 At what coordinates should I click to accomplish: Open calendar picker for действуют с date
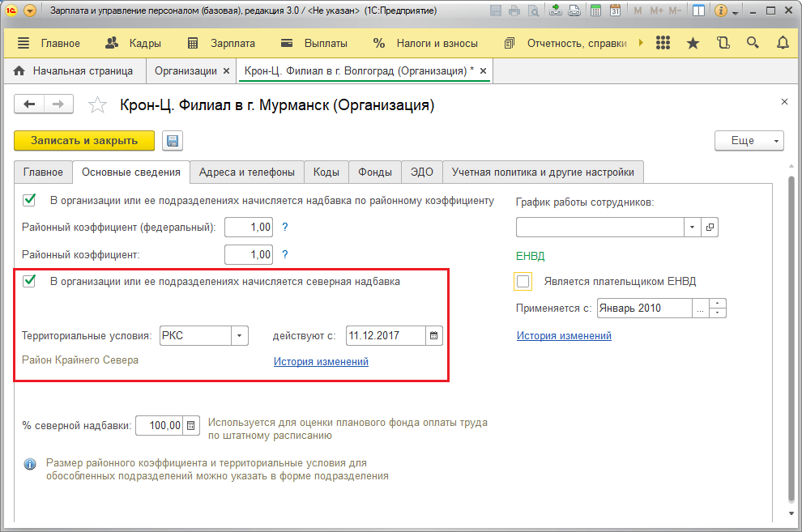tap(433, 336)
